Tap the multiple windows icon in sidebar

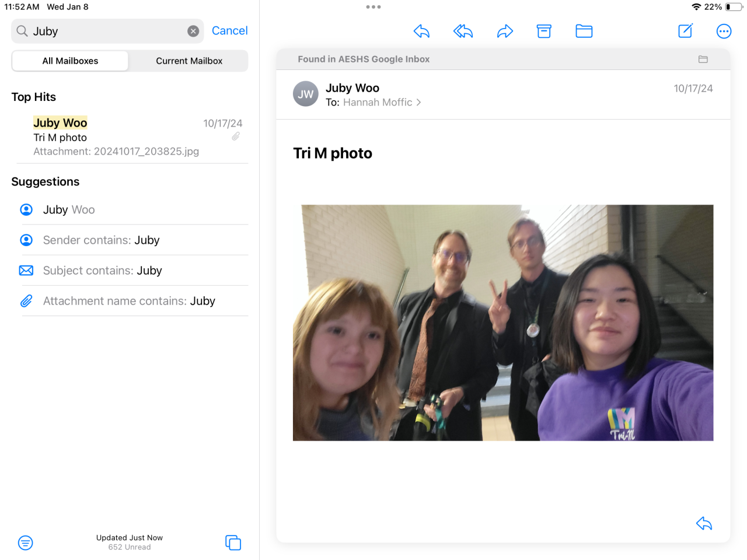point(233,542)
